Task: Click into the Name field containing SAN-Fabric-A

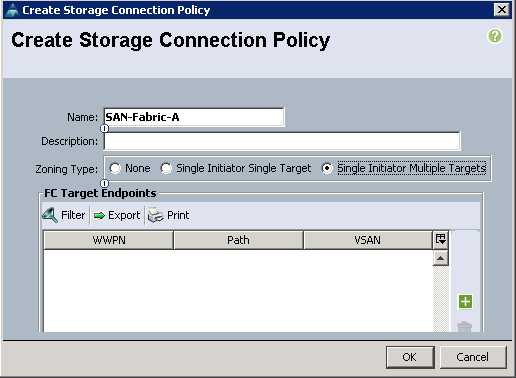Action: point(194,117)
